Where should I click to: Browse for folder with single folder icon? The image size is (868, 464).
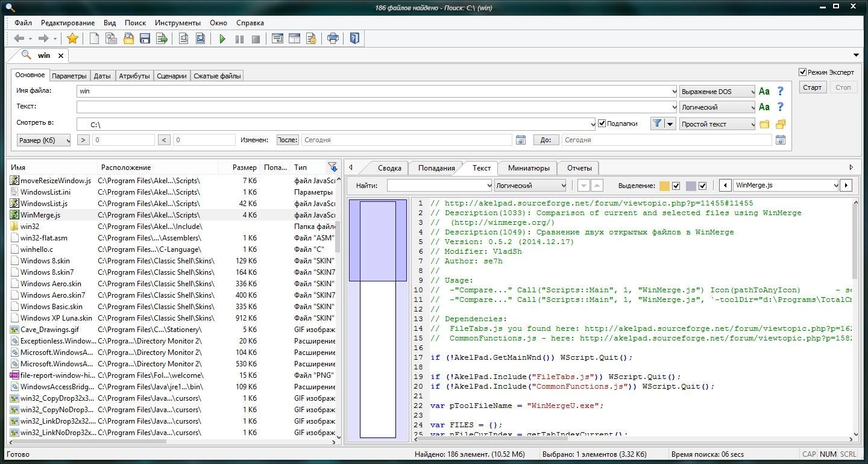[764, 124]
